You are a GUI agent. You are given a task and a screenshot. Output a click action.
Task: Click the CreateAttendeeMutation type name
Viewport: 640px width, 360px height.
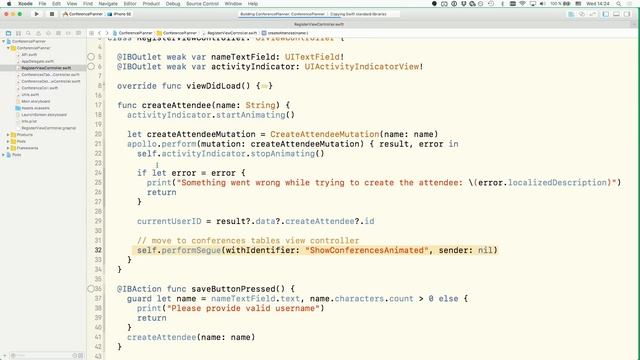[324, 134]
